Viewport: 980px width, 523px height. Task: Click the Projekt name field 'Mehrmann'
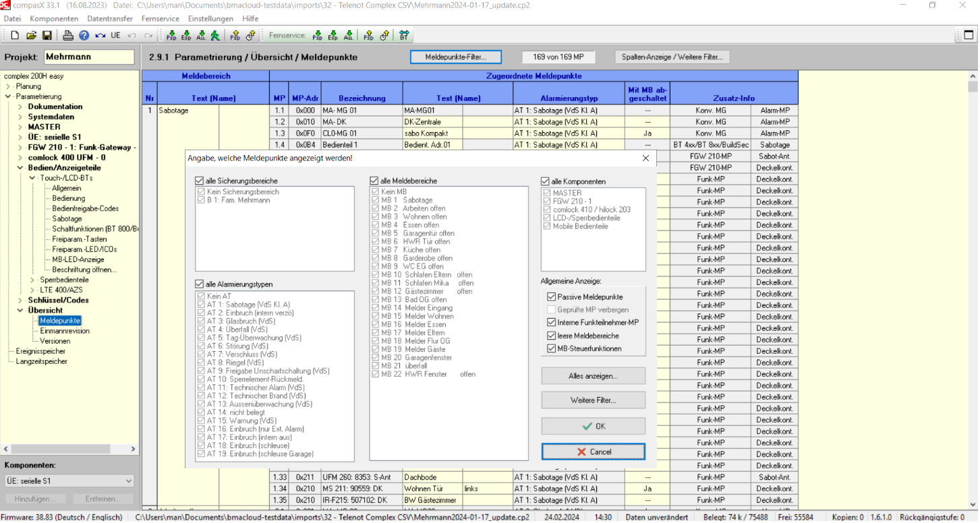click(x=90, y=57)
